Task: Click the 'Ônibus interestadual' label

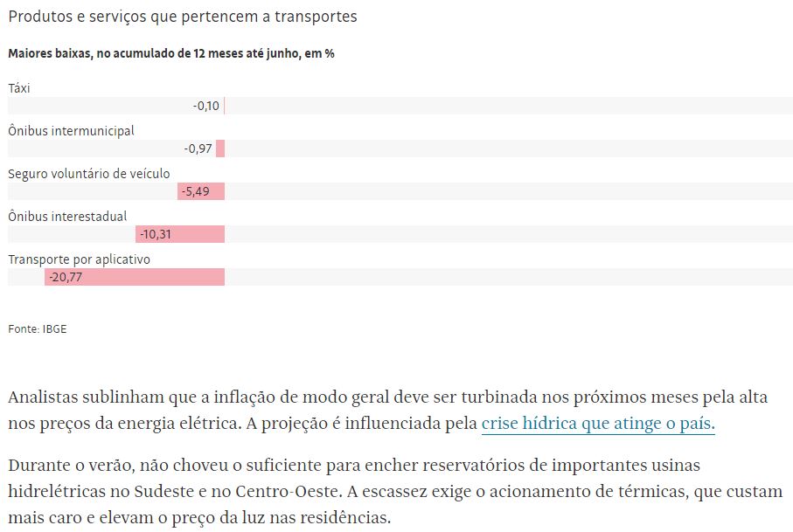Action: tap(67, 216)
